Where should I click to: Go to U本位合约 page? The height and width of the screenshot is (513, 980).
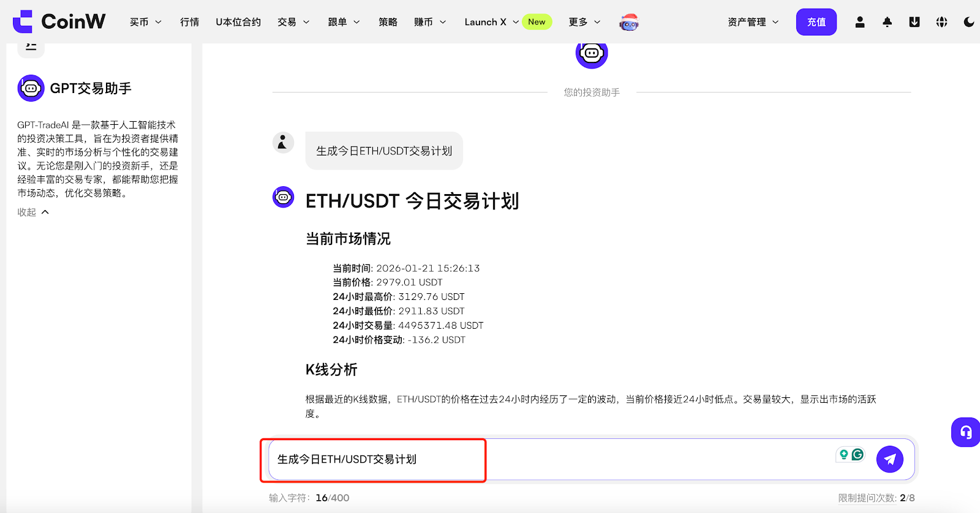(238, 22)
